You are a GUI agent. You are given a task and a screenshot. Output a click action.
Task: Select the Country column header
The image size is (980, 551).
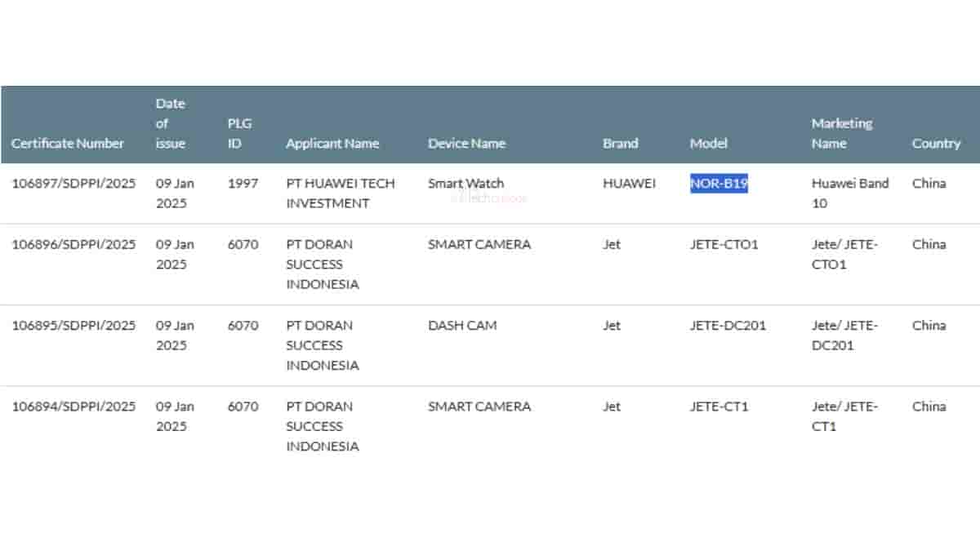(x=936, y=144)
